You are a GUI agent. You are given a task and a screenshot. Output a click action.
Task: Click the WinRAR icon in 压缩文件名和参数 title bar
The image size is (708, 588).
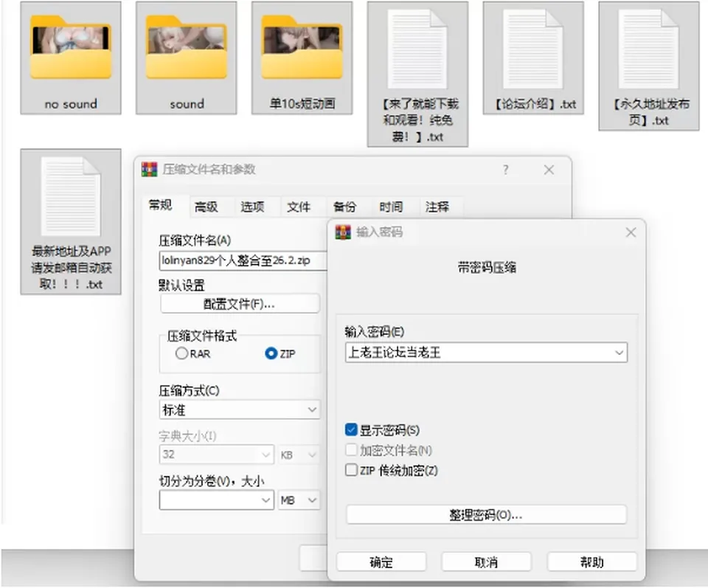[150, 170]
